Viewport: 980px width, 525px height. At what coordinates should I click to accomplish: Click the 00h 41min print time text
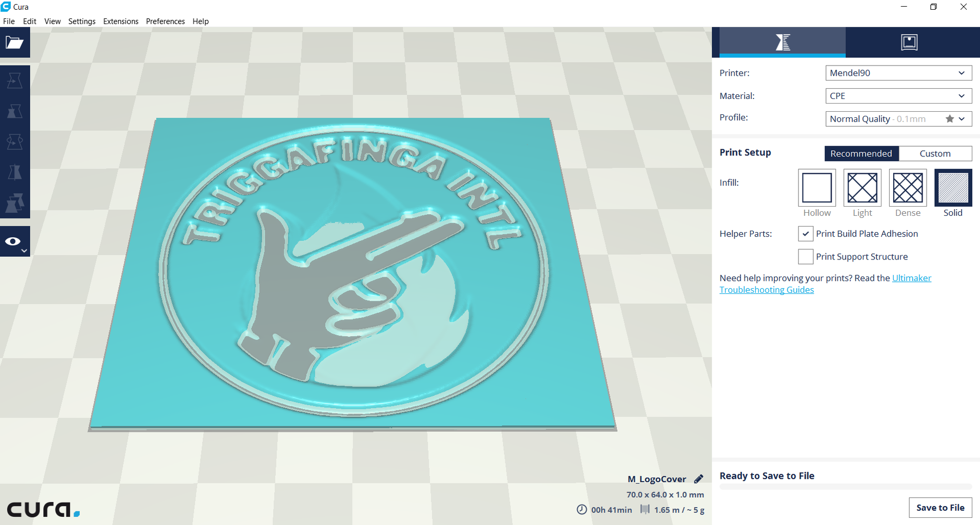(612, 510)
